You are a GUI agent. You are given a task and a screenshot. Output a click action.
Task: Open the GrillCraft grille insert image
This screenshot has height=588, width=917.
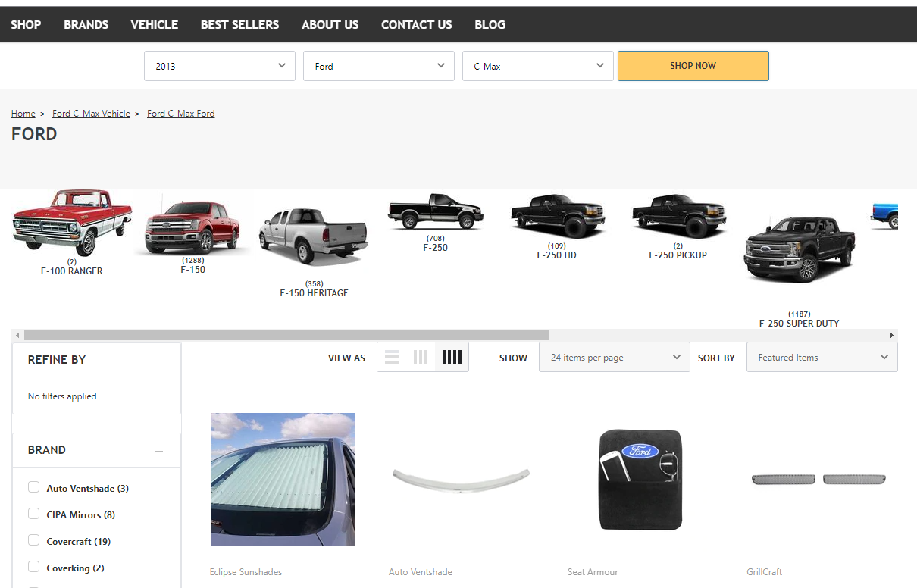point(819,480)
